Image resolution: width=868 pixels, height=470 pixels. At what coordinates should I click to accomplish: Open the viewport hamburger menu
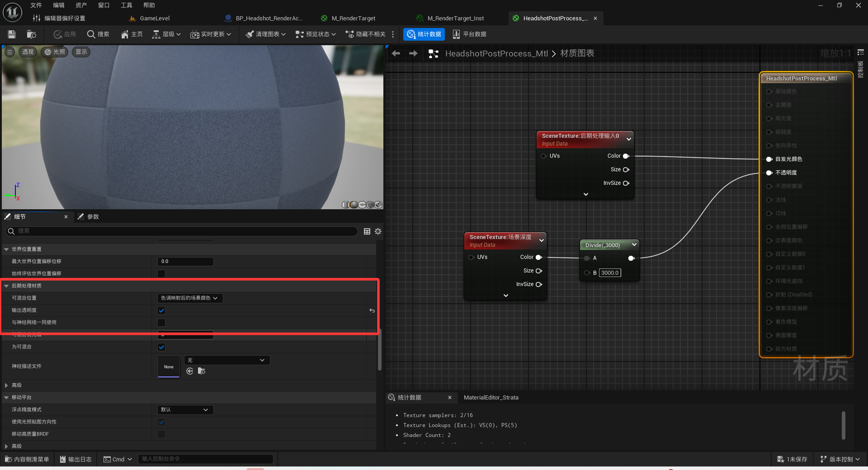coord(9,52)
